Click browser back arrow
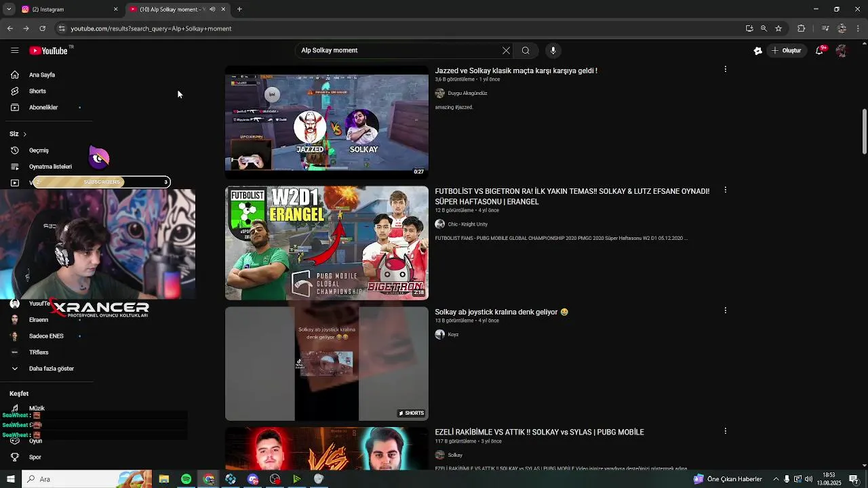 click(9, 28)
